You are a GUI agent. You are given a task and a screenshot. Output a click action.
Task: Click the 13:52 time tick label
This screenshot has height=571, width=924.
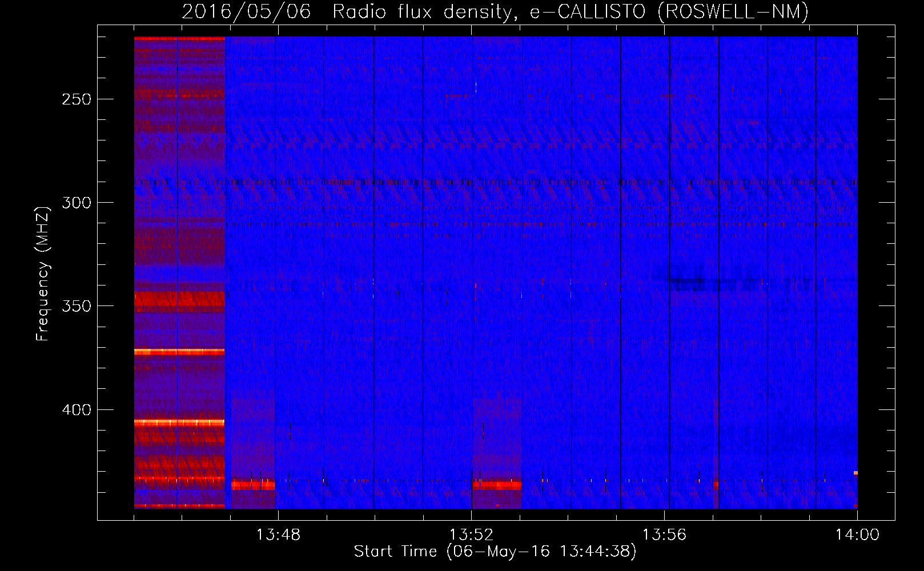471,535
